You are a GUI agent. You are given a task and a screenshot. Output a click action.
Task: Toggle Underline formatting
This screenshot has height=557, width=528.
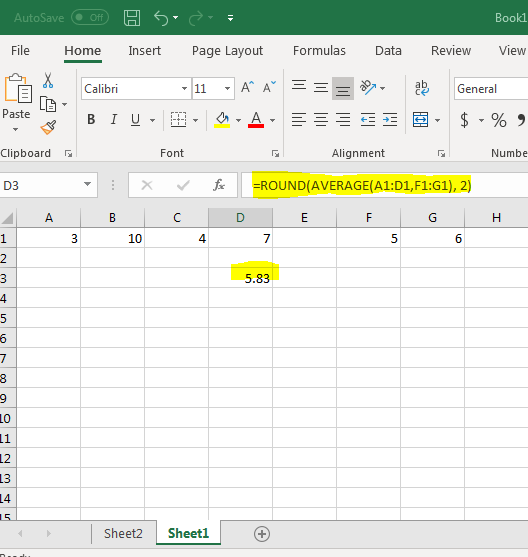point(135,120)
